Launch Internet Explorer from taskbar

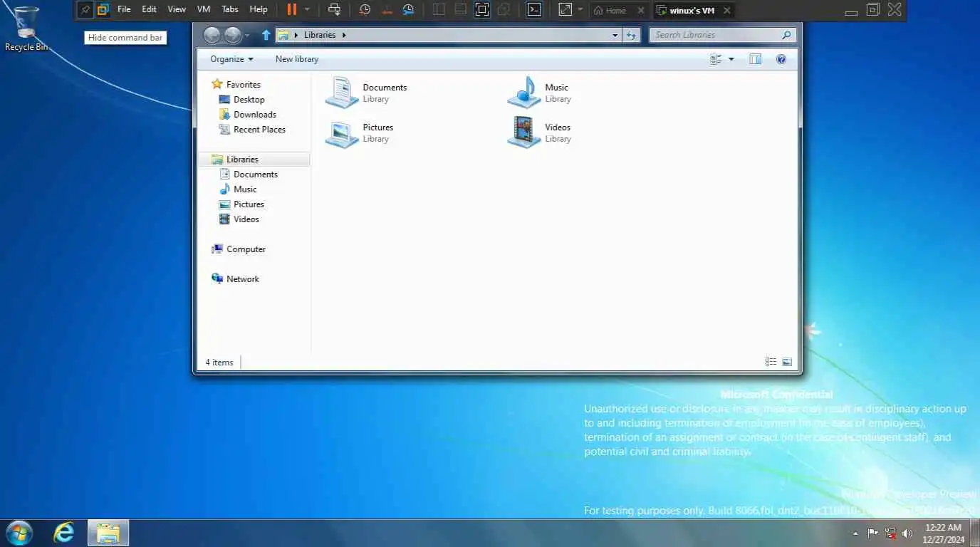coord(64,533)
